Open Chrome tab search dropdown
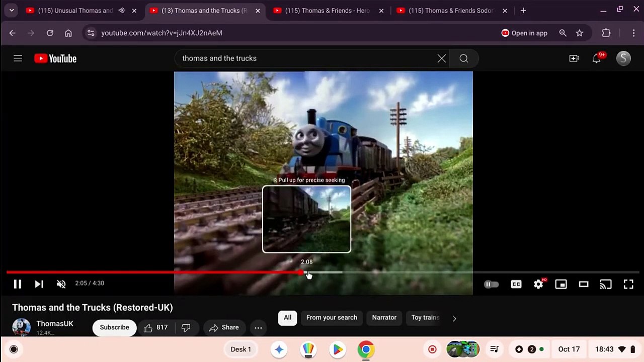This screenshot has width=644, height=362. pyautogui.click(x=11, y=10)
